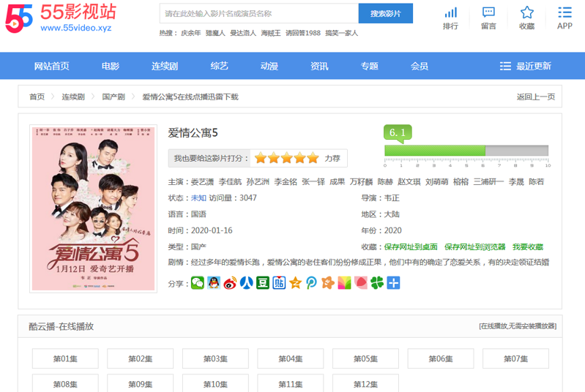This screenshot has height=392, width=585.
Task: Share via the orange flower icon
Action: point(328,283)
